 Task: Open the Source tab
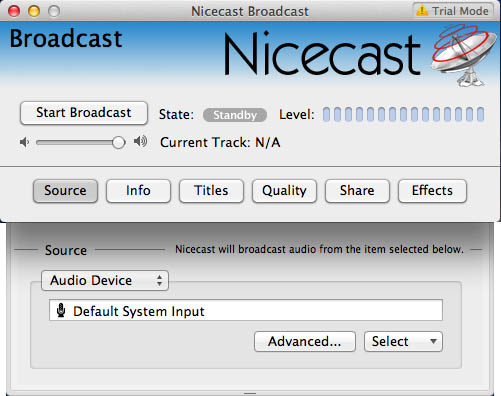pyautogui.click(x=65, y=191)
